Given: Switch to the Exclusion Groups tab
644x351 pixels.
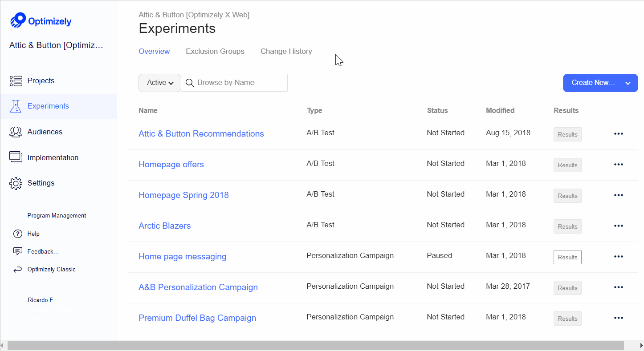Looking at the screenshot, I should [x=215, y=52].
